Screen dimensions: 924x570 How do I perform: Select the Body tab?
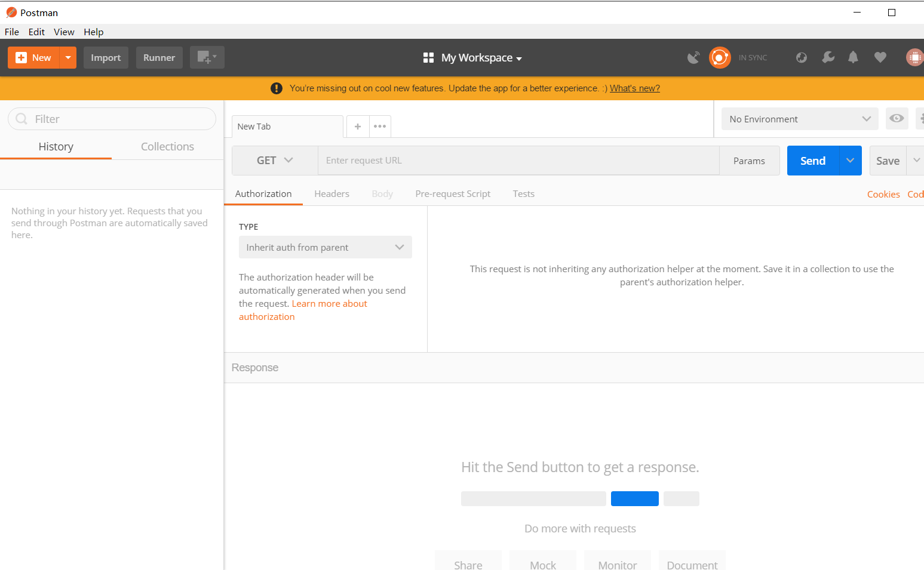click(x=382, y=194)
